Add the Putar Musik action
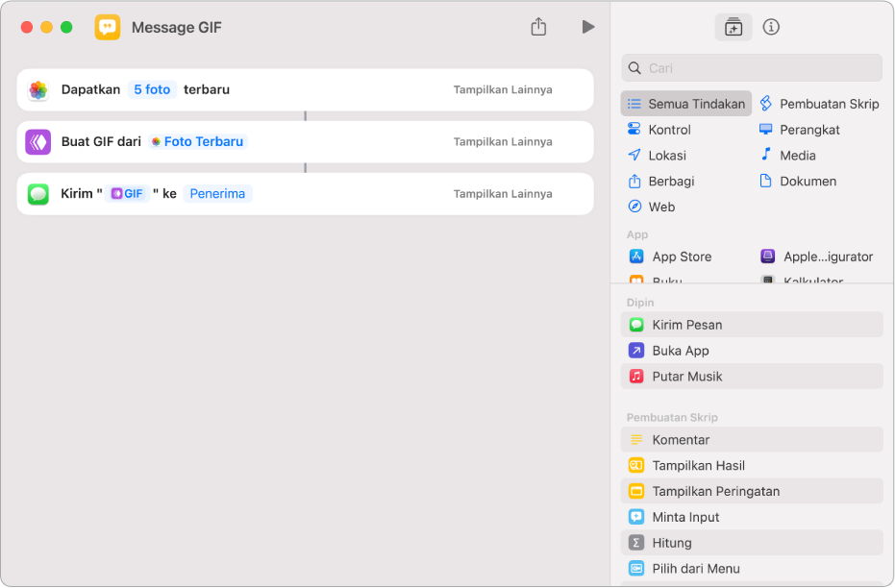The image size is (895, 588). coord(752,376)
